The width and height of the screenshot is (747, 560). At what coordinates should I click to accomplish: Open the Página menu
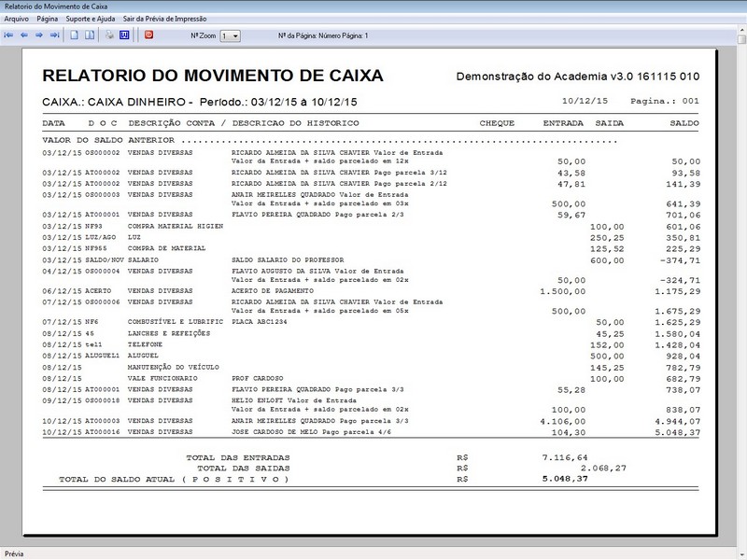(48, 19)
